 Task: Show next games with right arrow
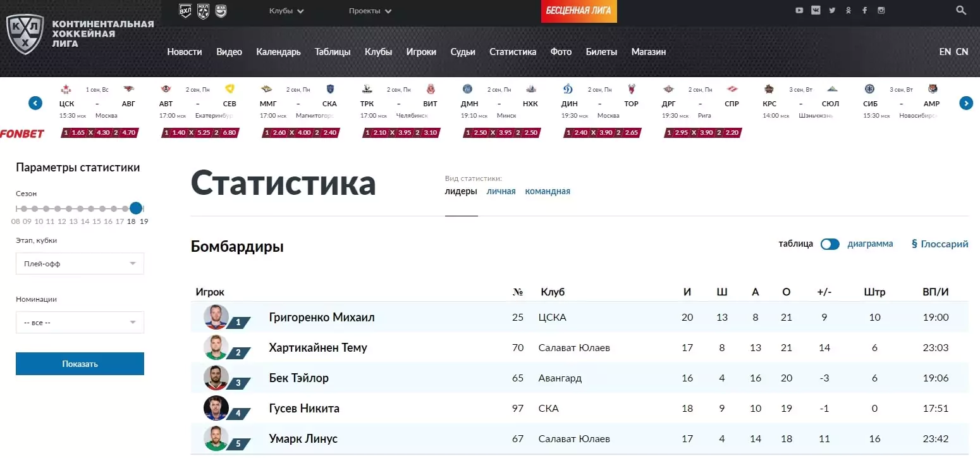pyautogui.click(x=966, y=103)
